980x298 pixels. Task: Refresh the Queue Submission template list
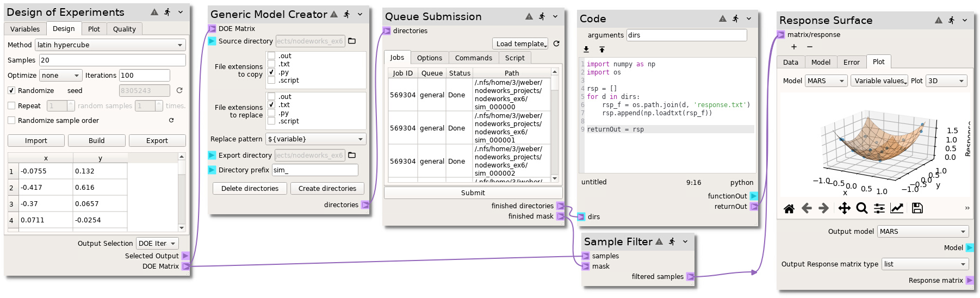[x=556, y=44]
